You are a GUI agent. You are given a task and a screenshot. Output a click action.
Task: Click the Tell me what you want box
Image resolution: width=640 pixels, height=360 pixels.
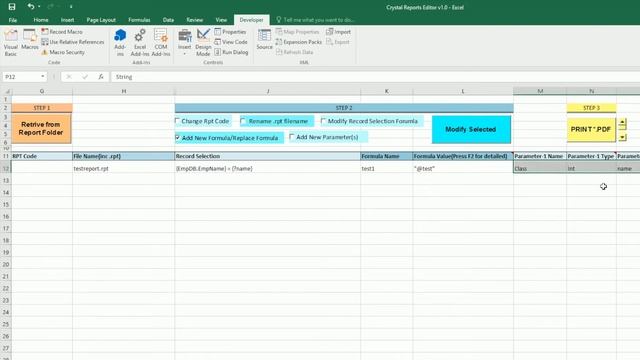[x=315, y=20]
